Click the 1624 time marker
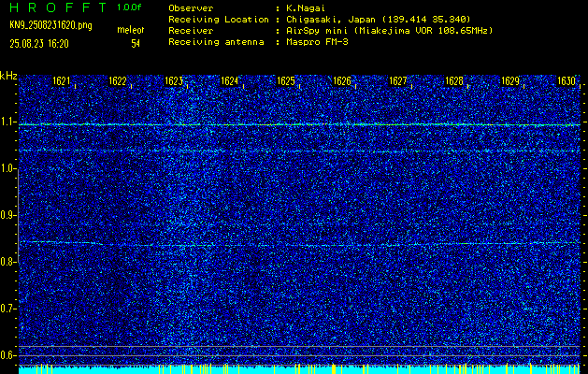Screen dimensions: 588x374 click(x=230, y=80)
